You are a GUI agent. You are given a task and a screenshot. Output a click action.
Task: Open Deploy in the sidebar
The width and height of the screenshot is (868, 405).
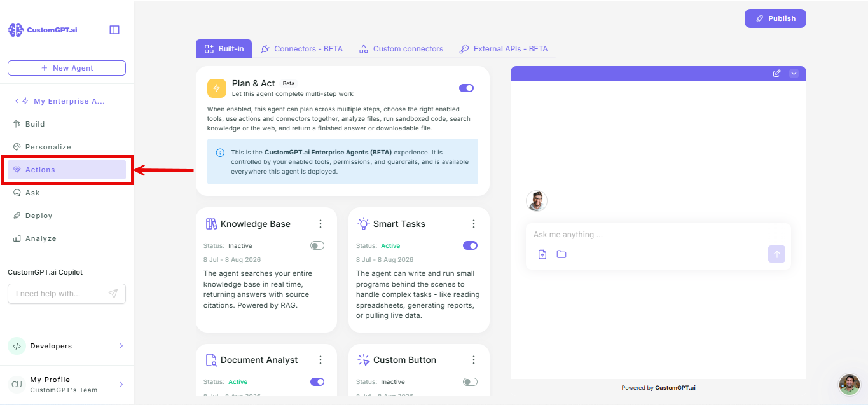coord(67,216)
